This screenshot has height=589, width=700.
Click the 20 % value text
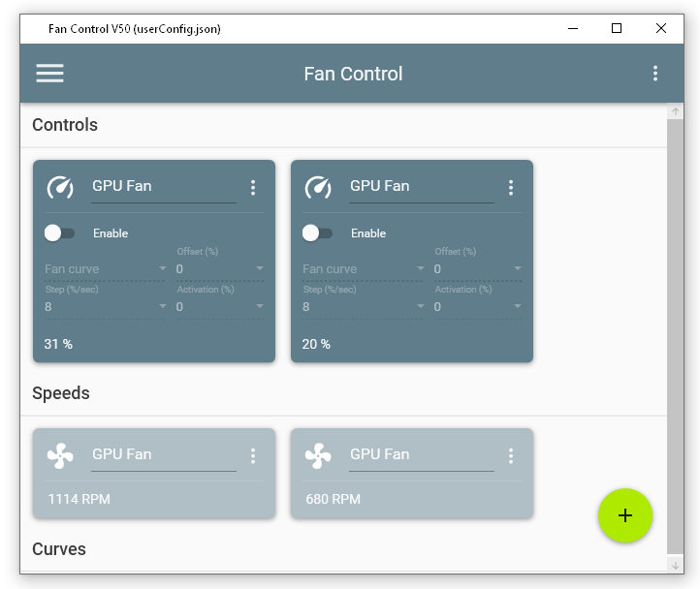click(x=316, y=344)
